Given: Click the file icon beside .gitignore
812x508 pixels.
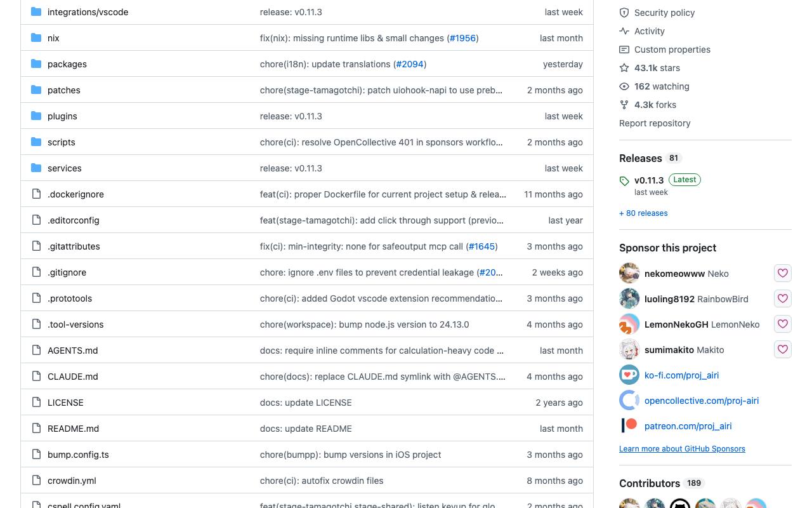Looking at the screenshot, I should point(36,272).
